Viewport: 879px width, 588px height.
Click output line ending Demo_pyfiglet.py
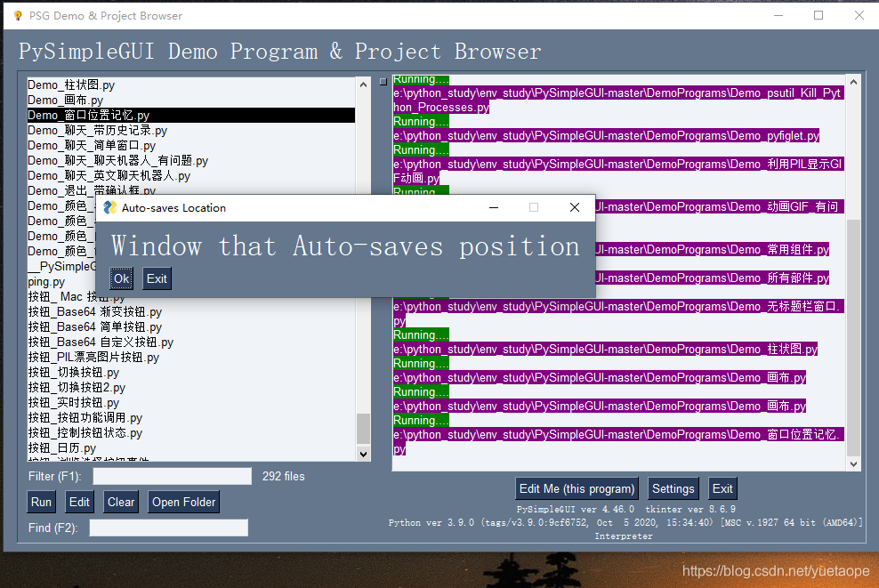(x=606, y=135)
